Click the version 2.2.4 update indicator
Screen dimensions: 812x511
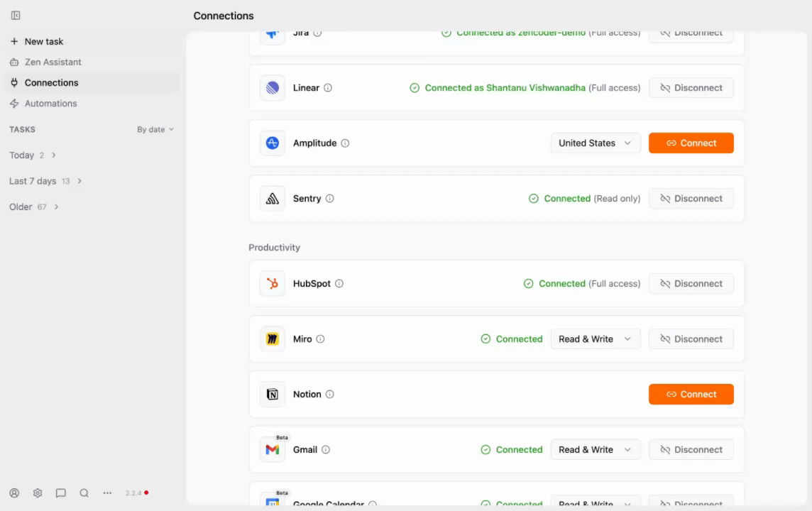pyautogui.click(x=137, y=493)
